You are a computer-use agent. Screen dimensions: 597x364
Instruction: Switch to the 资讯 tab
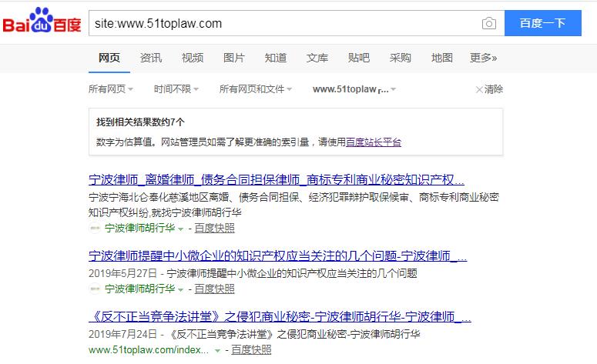151,58
